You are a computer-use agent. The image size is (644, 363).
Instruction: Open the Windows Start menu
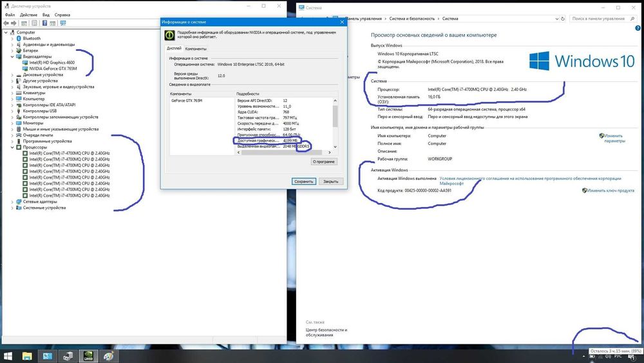coord(7,356)
